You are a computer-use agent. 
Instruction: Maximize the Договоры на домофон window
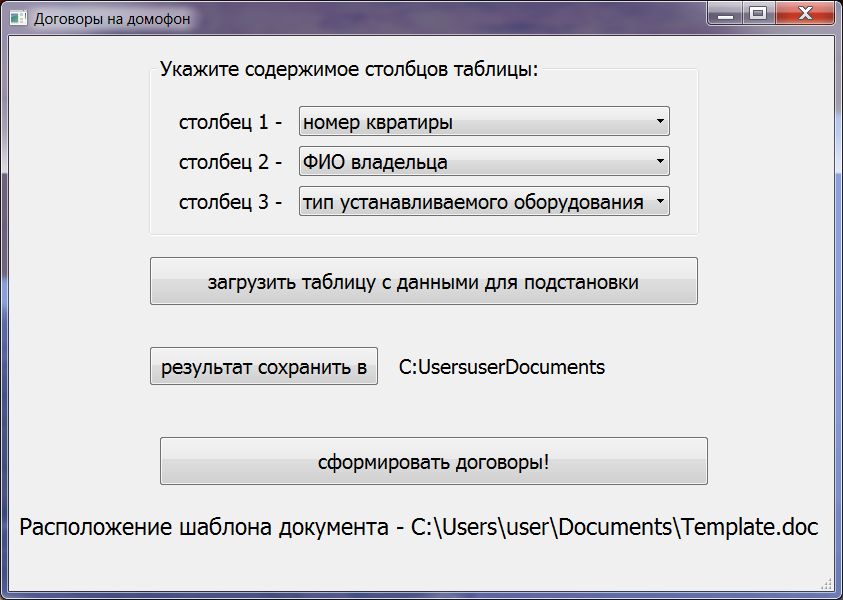pyautogui.click(x=758, y=13)
